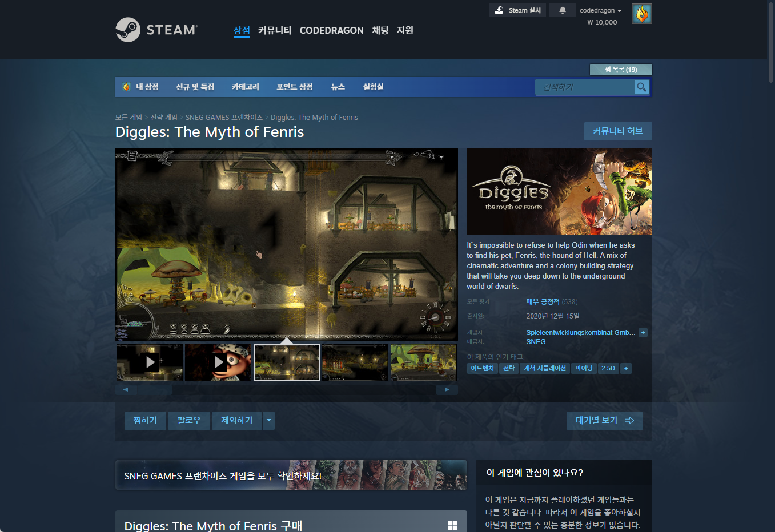Click the Steam logo in the header
The height and width of the screenshot is (532, 775).
tap(157, 30)
